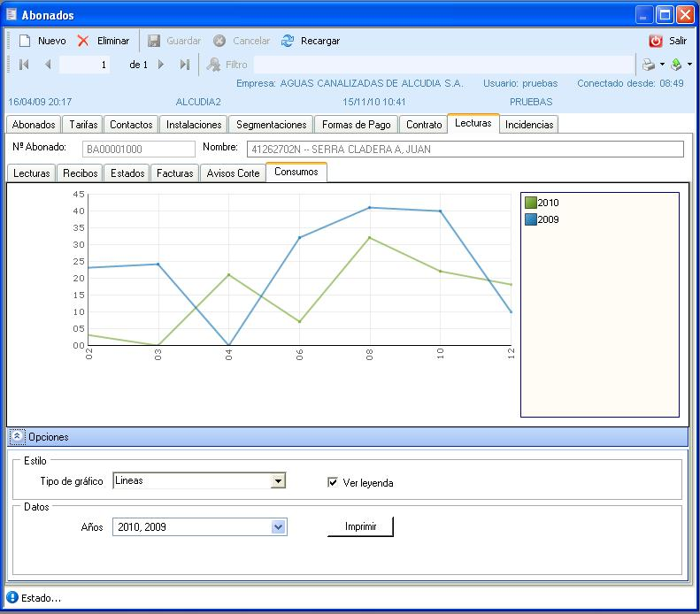Click the green 2010 legend swatch
The height and width of the screenshot is (614, 700).
point(531,203)
